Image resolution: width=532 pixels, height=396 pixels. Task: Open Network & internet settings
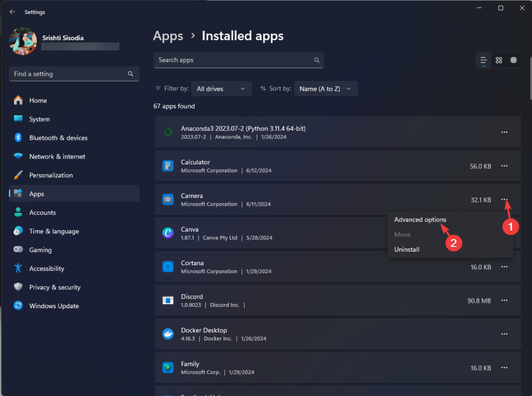pyautogui.click(x=57, y=156)
